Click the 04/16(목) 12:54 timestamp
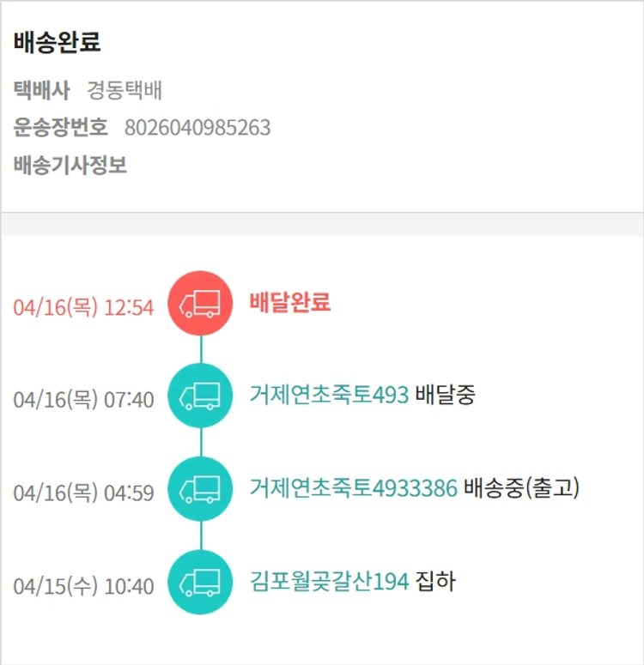This screenshot has height=665, width=644. click(83, 307)
